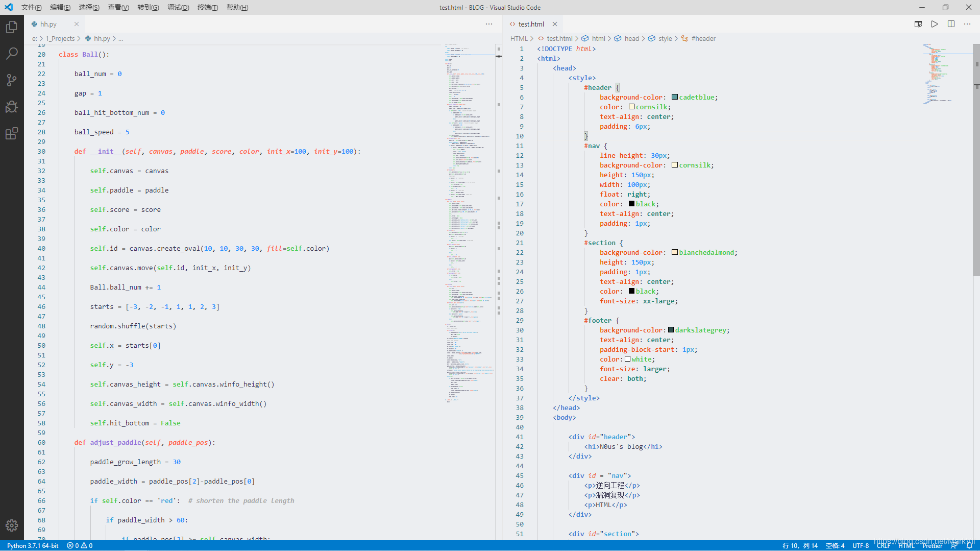Open the Explorer view in activity bar
This screenshot has height=551, width=980.
coord(12,27)
